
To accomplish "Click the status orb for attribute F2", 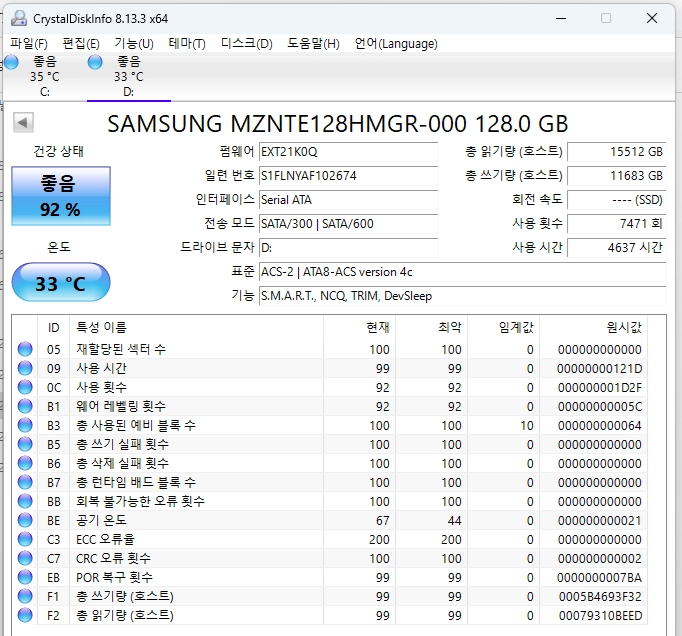I will [x=25, y=615].
